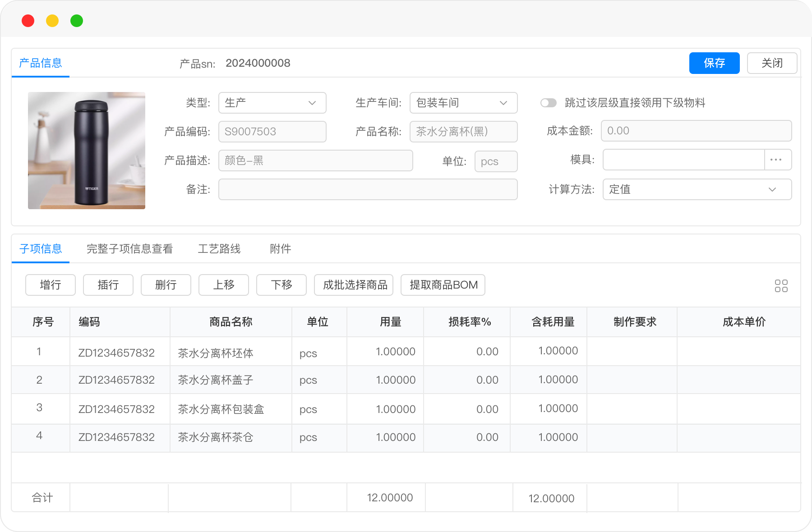Image resolution: width=812 pixels, height=532 pixels.
Task: Open 完整子项信息查看 tab
Action: coord(130,249)
